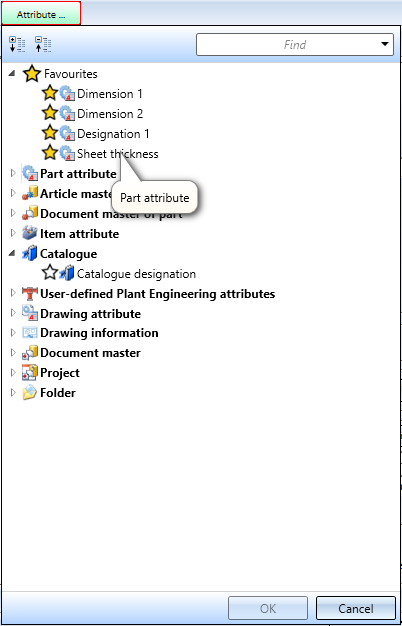
Task: Click the Collapse all tree nodes icon
Action: click(43, 44)
